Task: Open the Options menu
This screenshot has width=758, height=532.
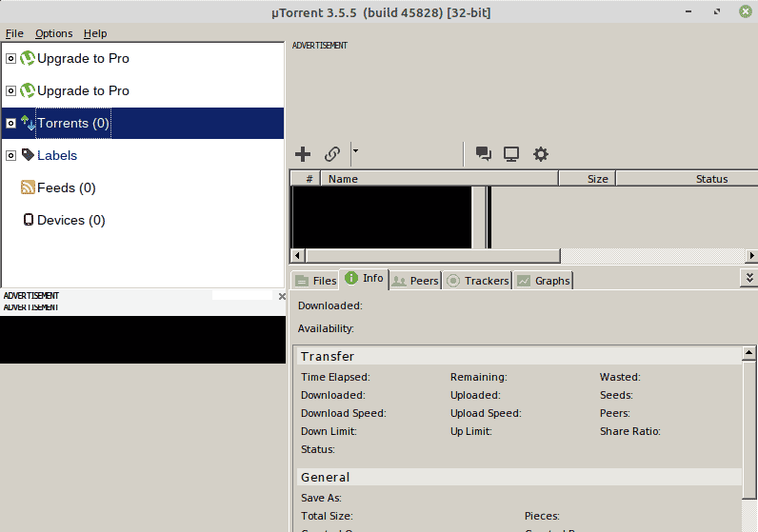Action: coord(53,33)
